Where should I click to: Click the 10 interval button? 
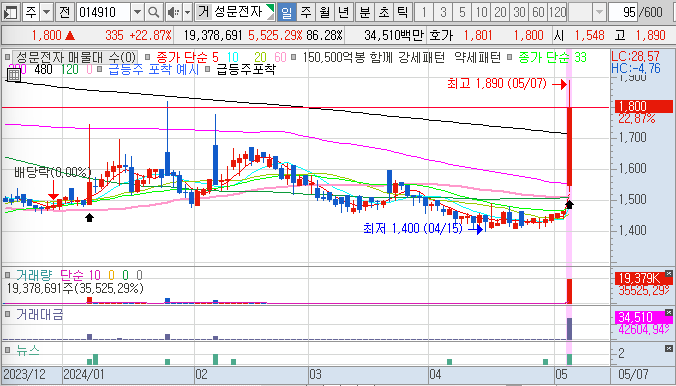coord(481,12)
